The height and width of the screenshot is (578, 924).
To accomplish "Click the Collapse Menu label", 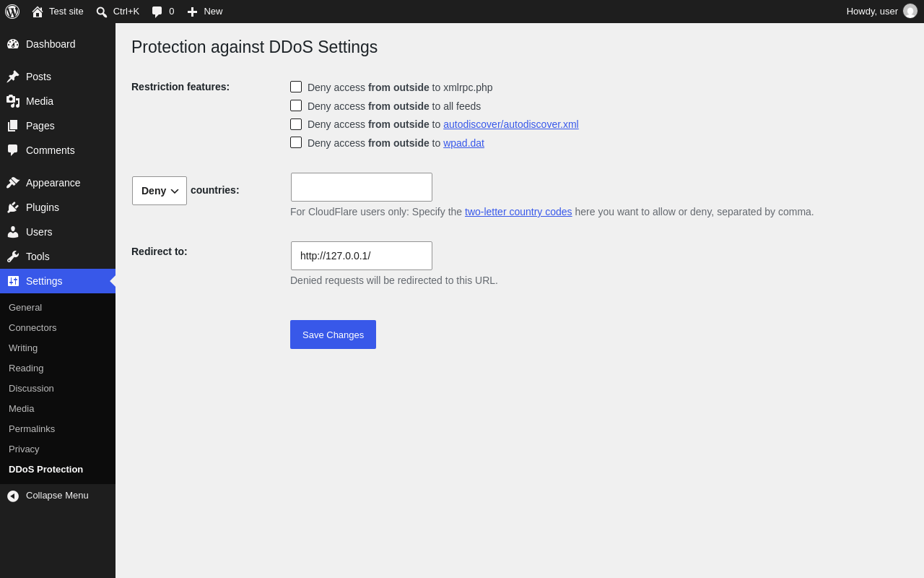I will click(57, 496).
